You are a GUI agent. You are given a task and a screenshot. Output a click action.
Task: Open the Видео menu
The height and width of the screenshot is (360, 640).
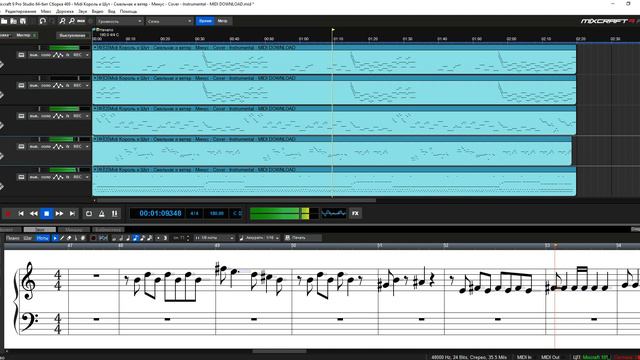click(98, 11)
